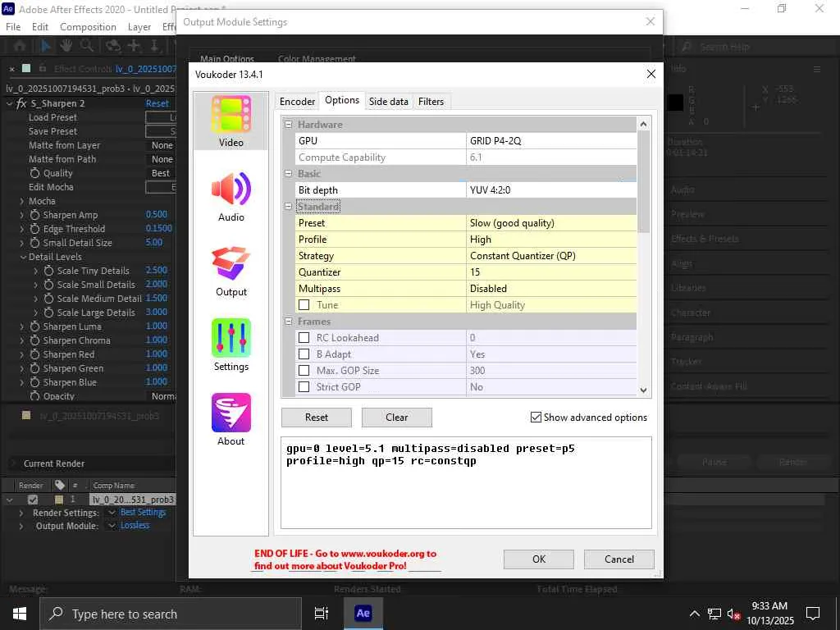Toggle stopwatch for Sharpen Red

click(x=34, y=354)
